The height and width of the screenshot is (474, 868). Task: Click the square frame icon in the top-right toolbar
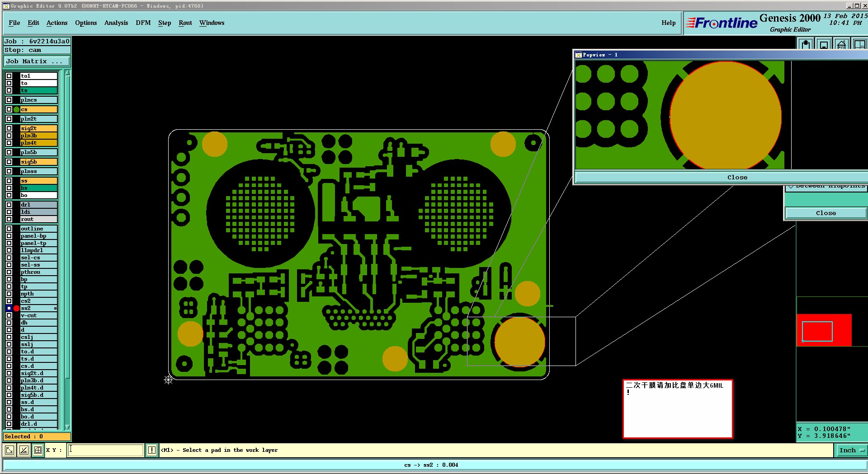pyautogui.click(x=824, y=44)
